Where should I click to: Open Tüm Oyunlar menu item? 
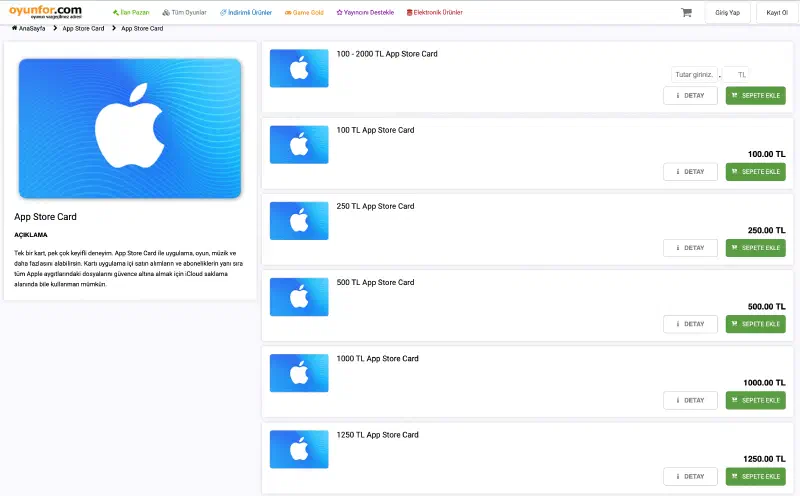184,12
